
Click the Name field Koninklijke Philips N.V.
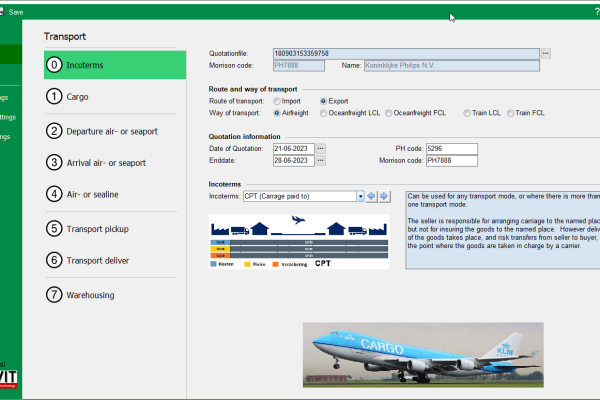pos(452,65)
